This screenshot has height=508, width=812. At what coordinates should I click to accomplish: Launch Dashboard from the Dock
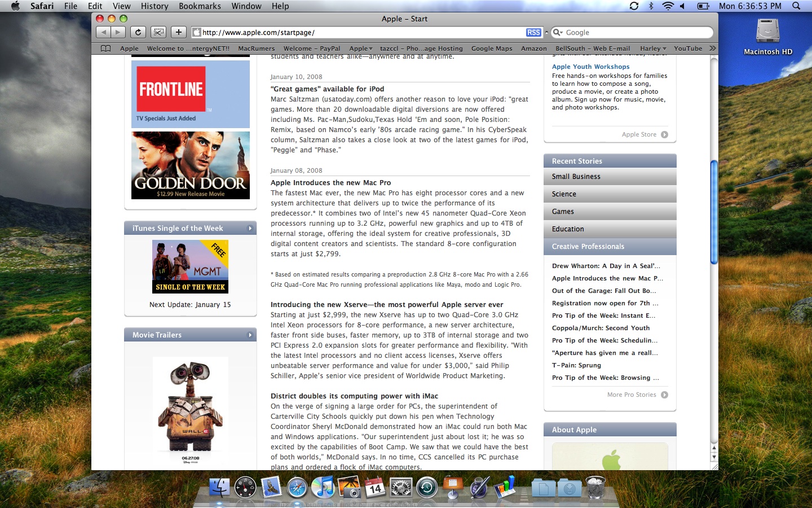click(x=245, y=487)
